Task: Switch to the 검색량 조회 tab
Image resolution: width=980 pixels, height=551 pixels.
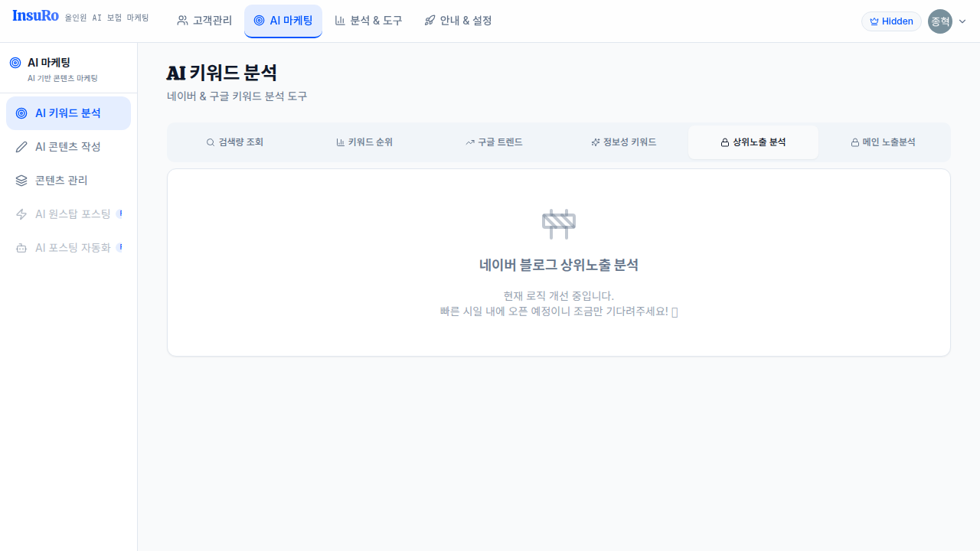Action: coord(234,142)
